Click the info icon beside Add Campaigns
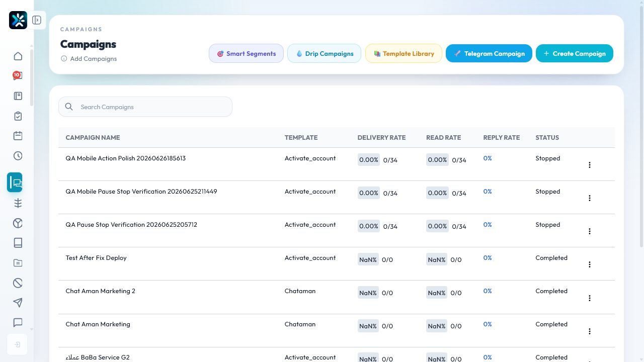 [x=64, y=59]
